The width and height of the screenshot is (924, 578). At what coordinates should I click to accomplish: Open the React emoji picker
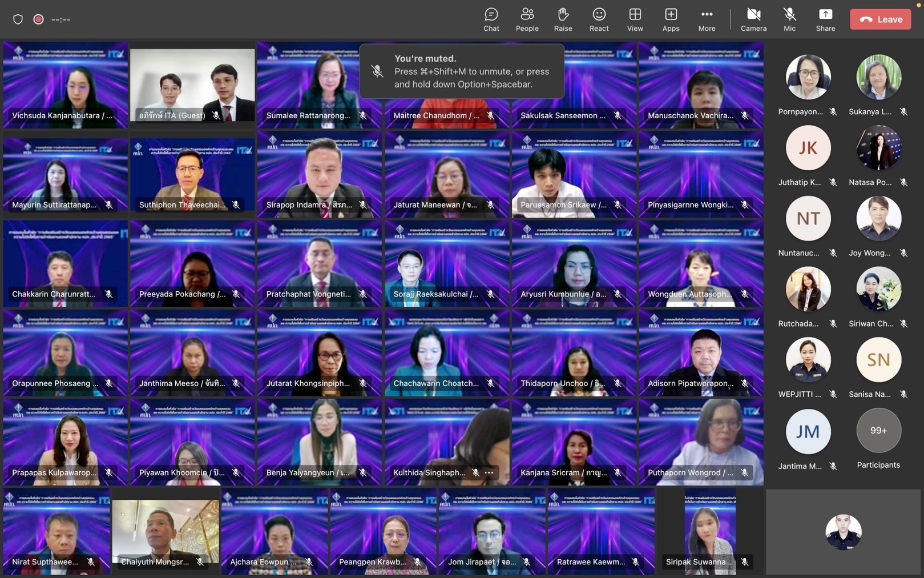pos(599,19)
